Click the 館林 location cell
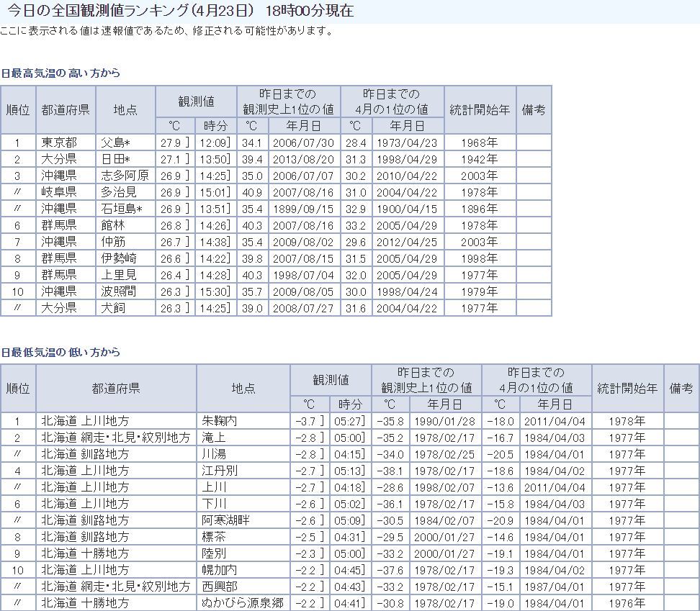 click(x=114, y=225)
